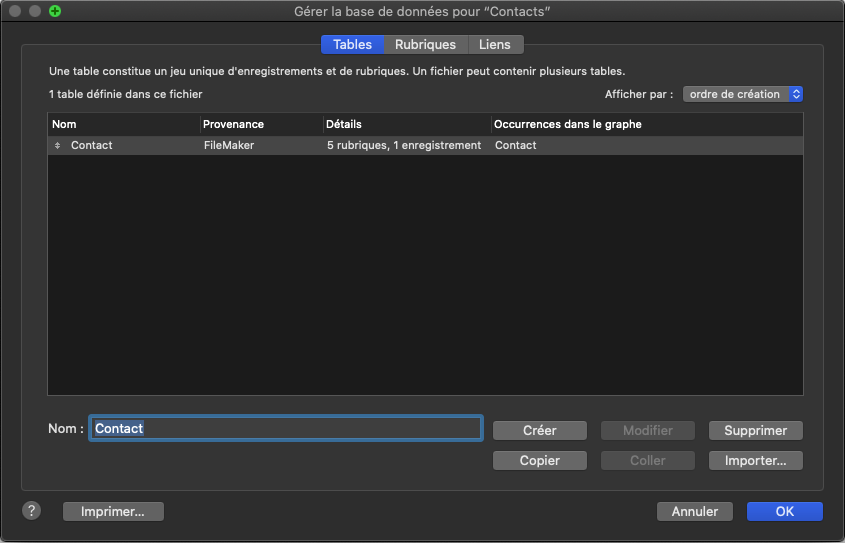845x543 pixels.
Task: Cancel with the Annuler button
Action: point(694,511)
